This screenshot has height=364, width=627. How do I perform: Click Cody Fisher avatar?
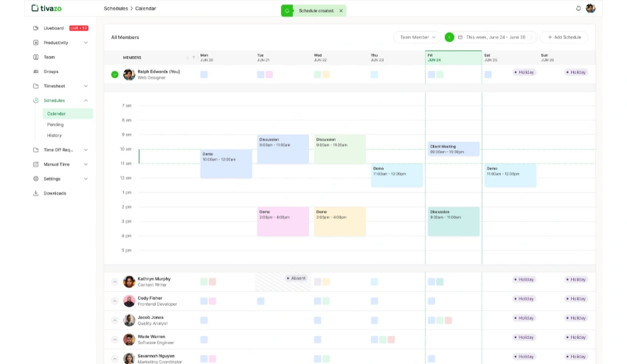click(129, 301)
